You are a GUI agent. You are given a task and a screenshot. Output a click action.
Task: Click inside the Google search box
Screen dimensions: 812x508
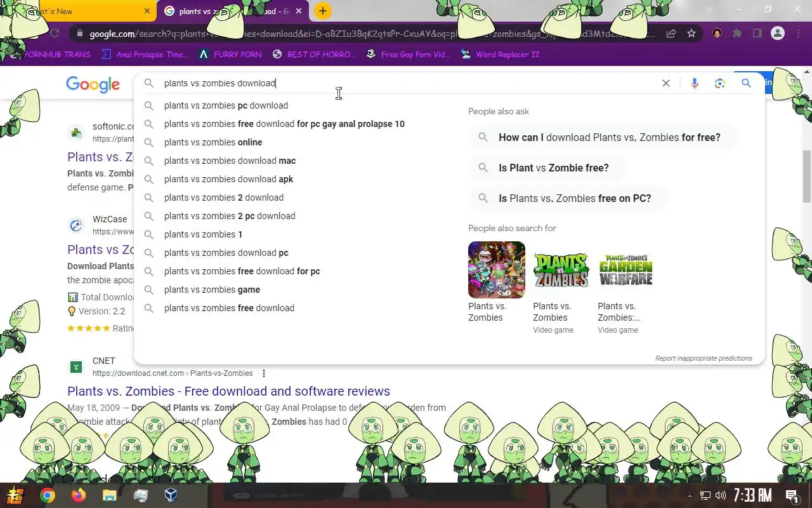click(406, 83)
